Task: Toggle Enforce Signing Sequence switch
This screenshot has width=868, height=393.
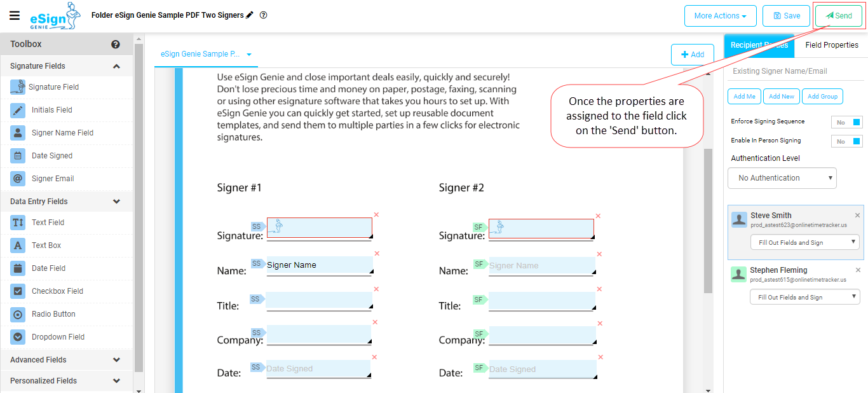Action: pos(847,122)
